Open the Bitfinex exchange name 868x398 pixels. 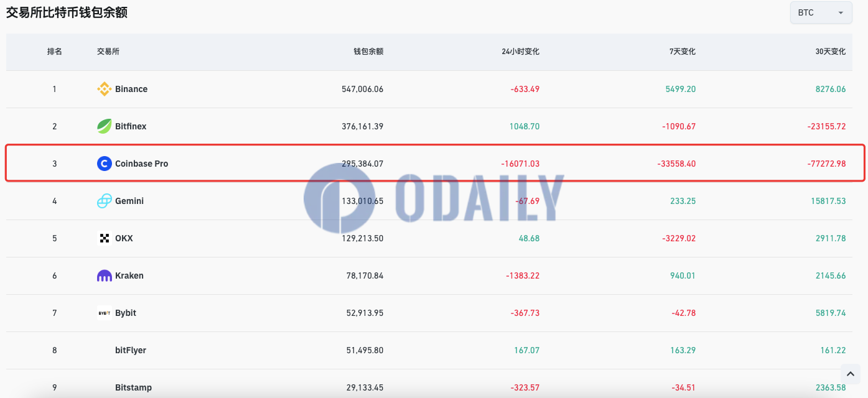[131, 126]
